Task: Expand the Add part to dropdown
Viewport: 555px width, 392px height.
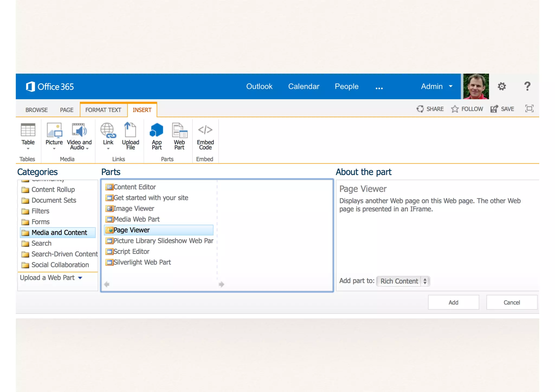Action: 403,281
